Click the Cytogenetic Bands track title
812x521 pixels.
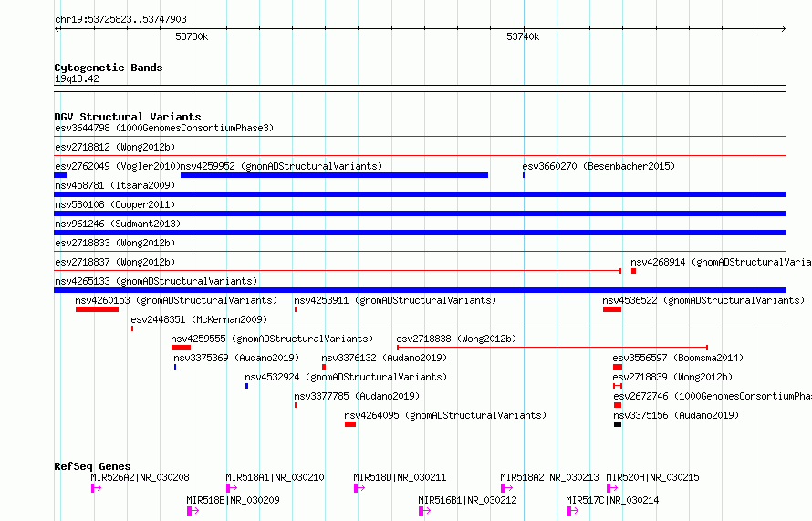(109, 68)
